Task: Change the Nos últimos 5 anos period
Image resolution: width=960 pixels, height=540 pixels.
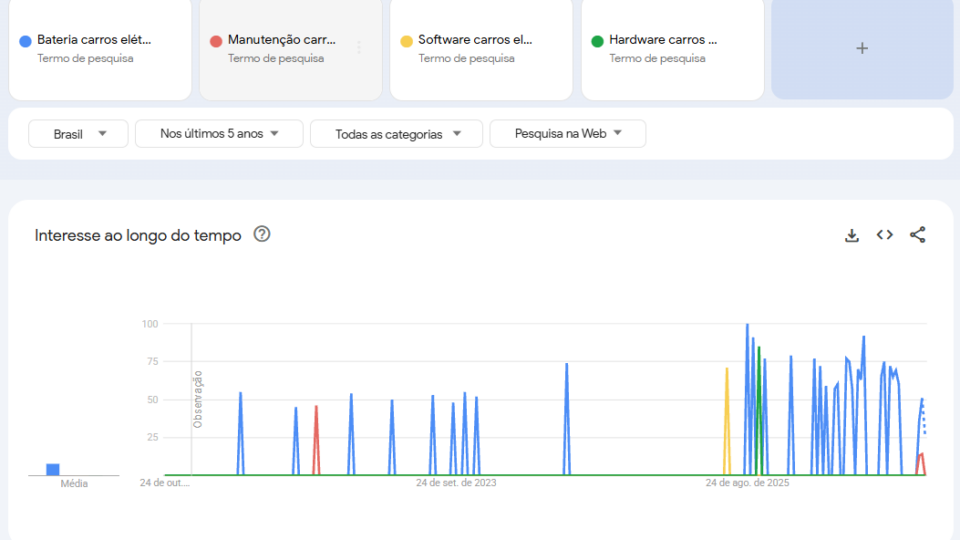Action: point(219,133)
